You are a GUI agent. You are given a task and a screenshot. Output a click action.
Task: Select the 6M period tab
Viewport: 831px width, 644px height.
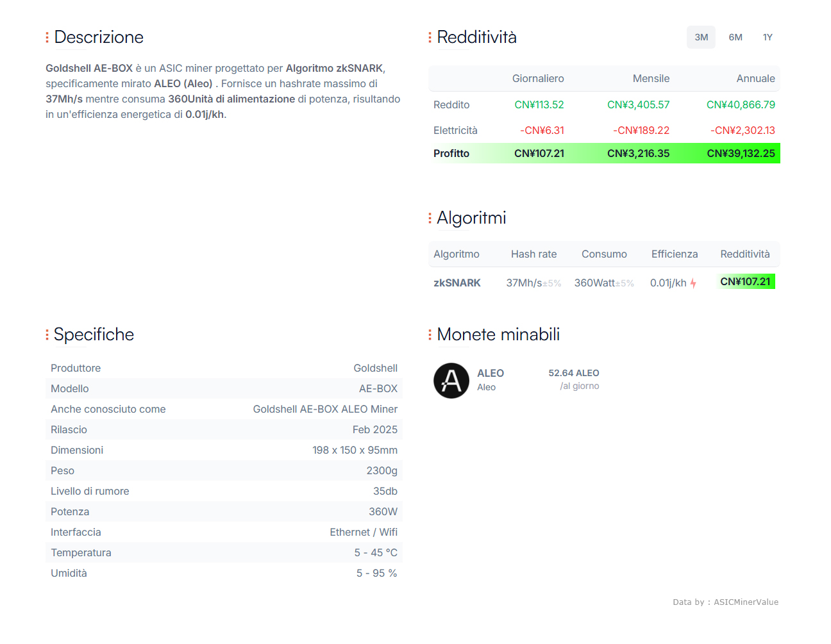735,37
